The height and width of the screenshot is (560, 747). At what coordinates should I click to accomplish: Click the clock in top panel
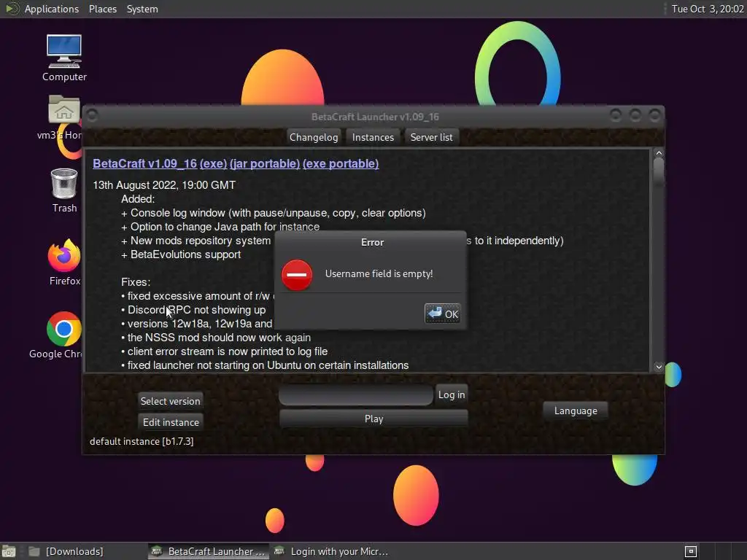(708, 9)
